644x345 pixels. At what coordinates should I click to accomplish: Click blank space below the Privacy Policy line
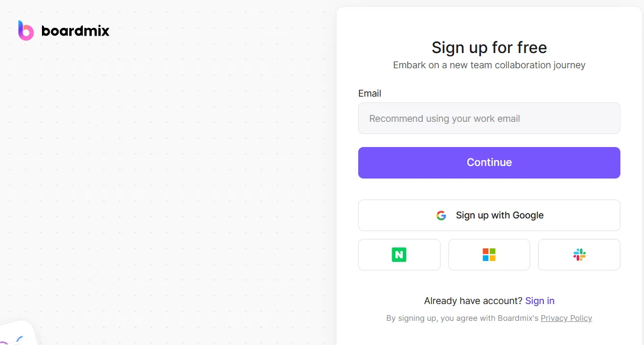click(x=489, y=335)
